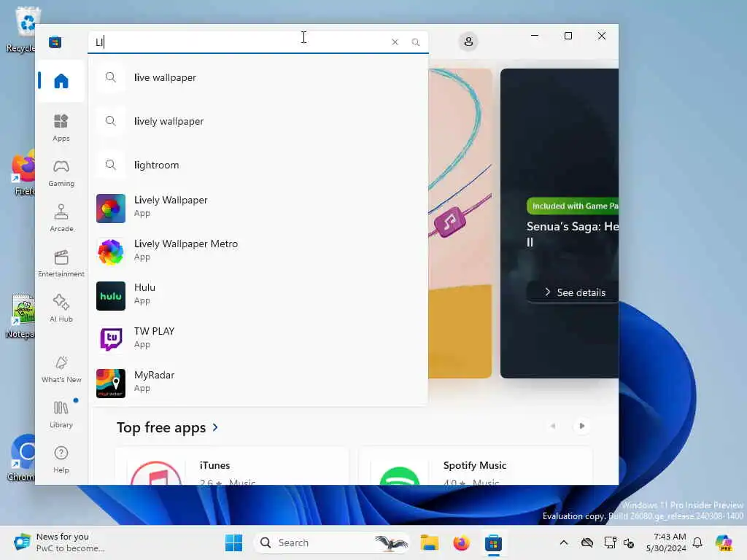Click Microsoft Store taskbar icon
Viewport: 747px width, 560px height.
[493, 542]
